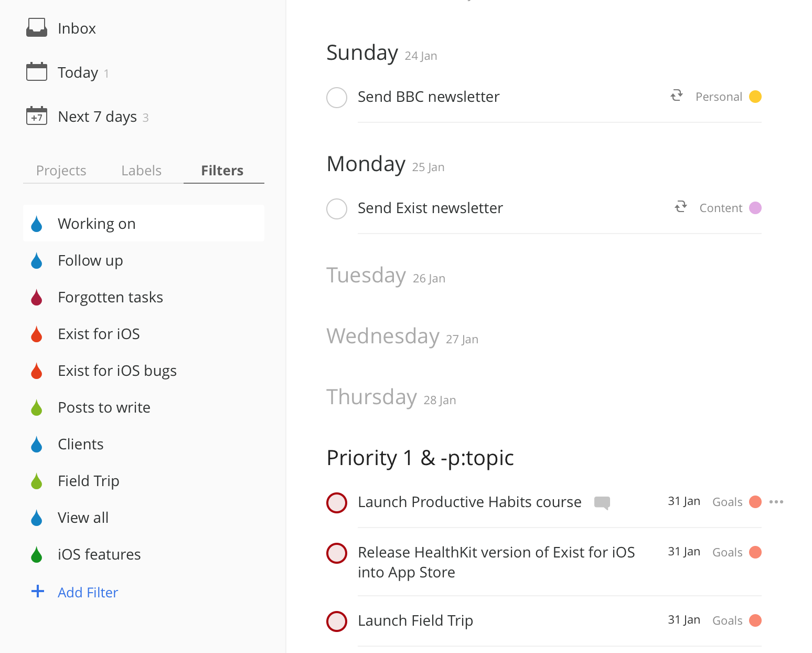Open the Today view
812x653 pixels.
pyautogui.click(x=77, y=72)
